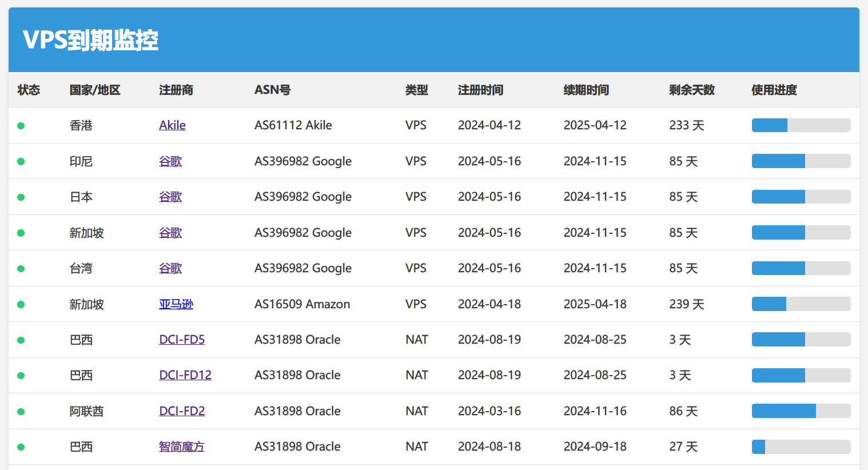Viewport: 868px width, 470px height.
Task: Click the usage progress bar in 智简魔方 row
Action: click(801, 447)
